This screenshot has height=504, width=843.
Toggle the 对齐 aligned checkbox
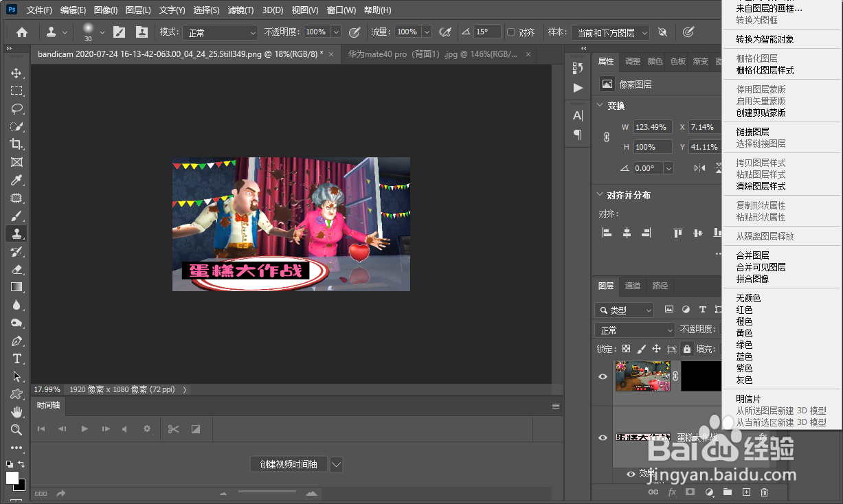[x=510, y=32]
